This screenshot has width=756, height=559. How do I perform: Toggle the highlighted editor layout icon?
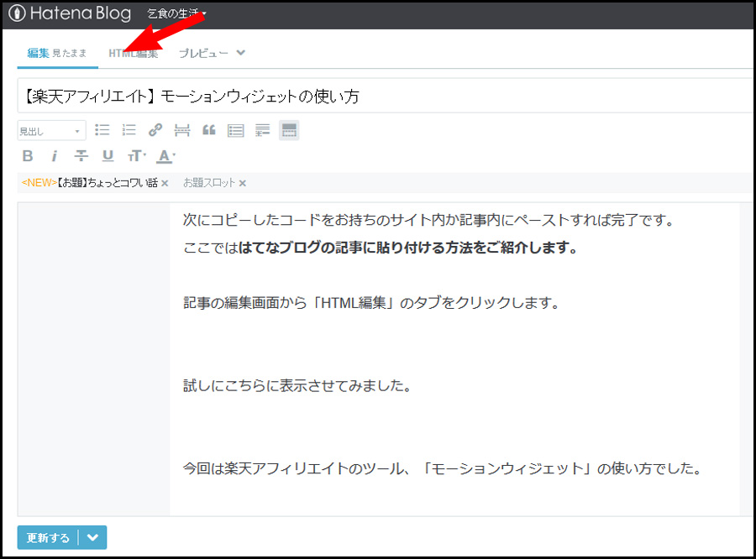tap(289, 130)
